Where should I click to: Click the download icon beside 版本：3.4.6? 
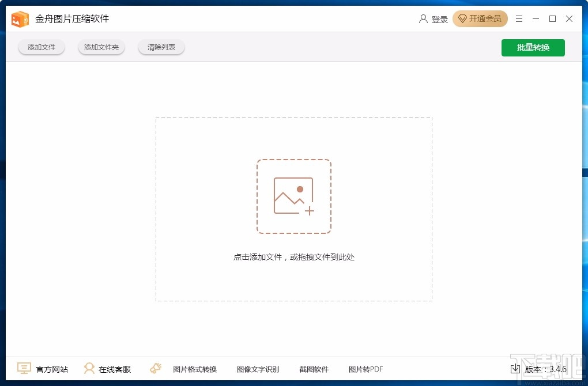tap(515, 369)
